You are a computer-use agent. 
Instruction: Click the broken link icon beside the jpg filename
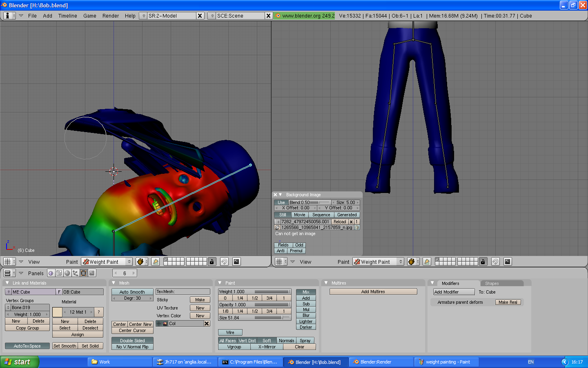[276, 227]
